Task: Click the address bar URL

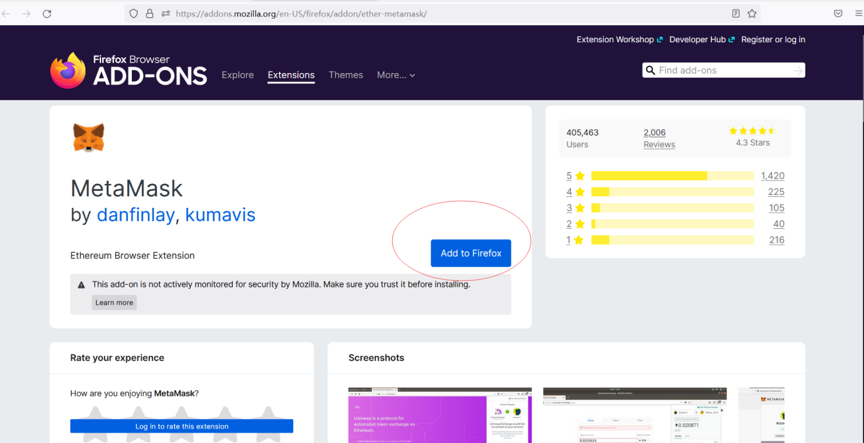Action: pyautogui.click(x=301, y=14)
